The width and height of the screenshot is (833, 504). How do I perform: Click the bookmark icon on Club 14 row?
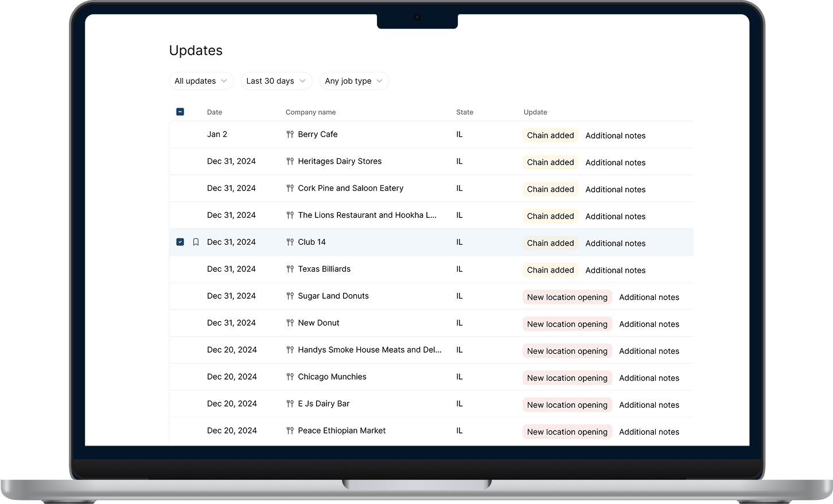(x=196, y=243)
